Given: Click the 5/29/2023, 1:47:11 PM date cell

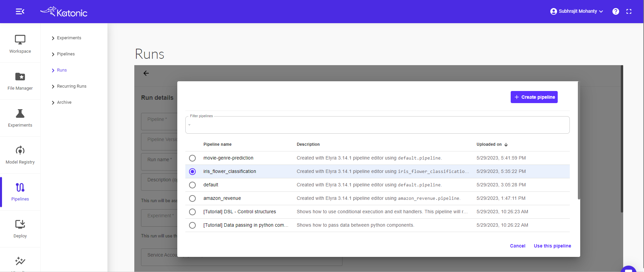Looking at the screenshot, I should point(501,198).
